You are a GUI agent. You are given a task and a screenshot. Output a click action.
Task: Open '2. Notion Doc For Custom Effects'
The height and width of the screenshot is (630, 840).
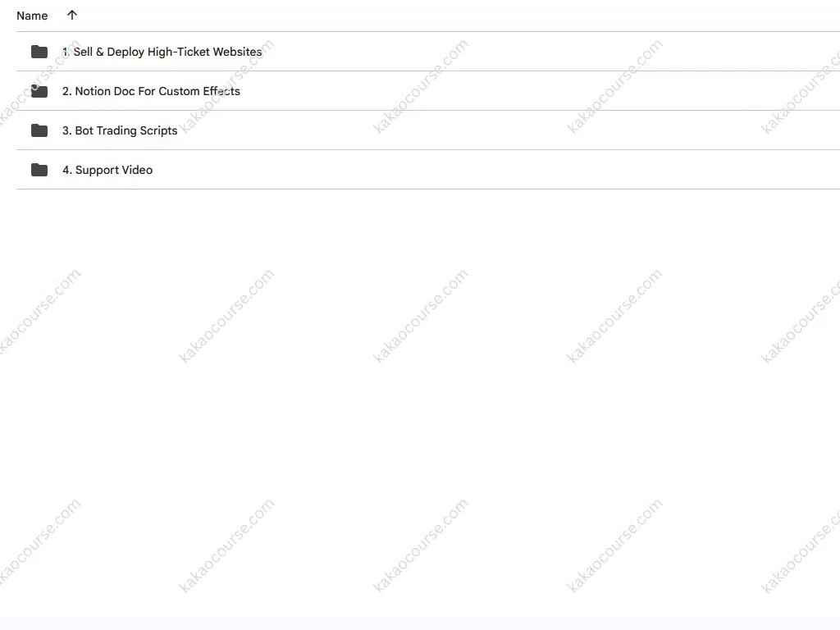(151, 91)
